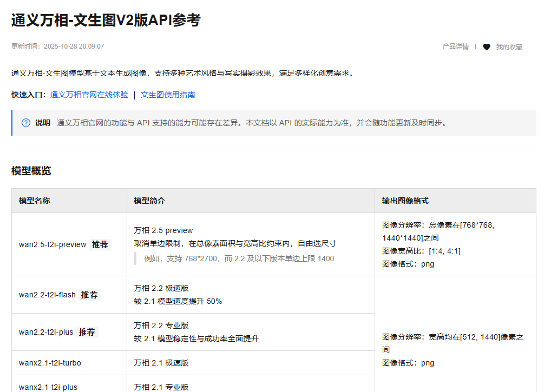Click 万相 2.2 极速版 text

click(161, 288)
